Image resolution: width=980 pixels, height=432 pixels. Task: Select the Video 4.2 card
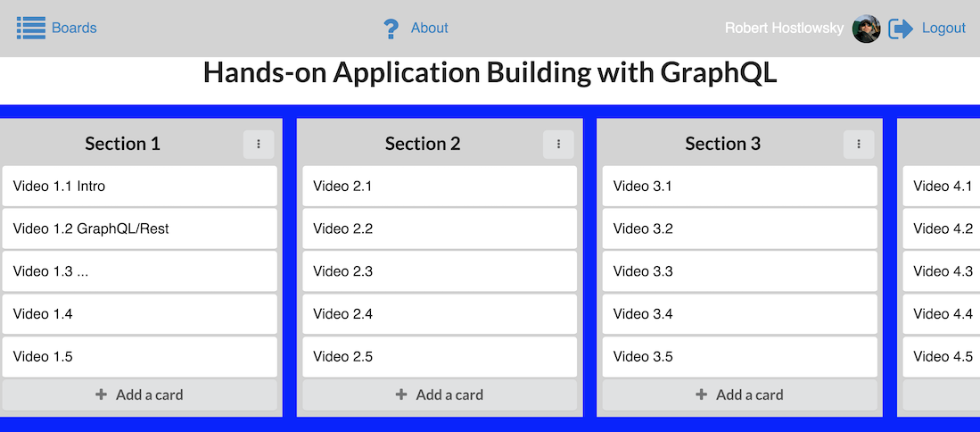click(x=942, y=228)
